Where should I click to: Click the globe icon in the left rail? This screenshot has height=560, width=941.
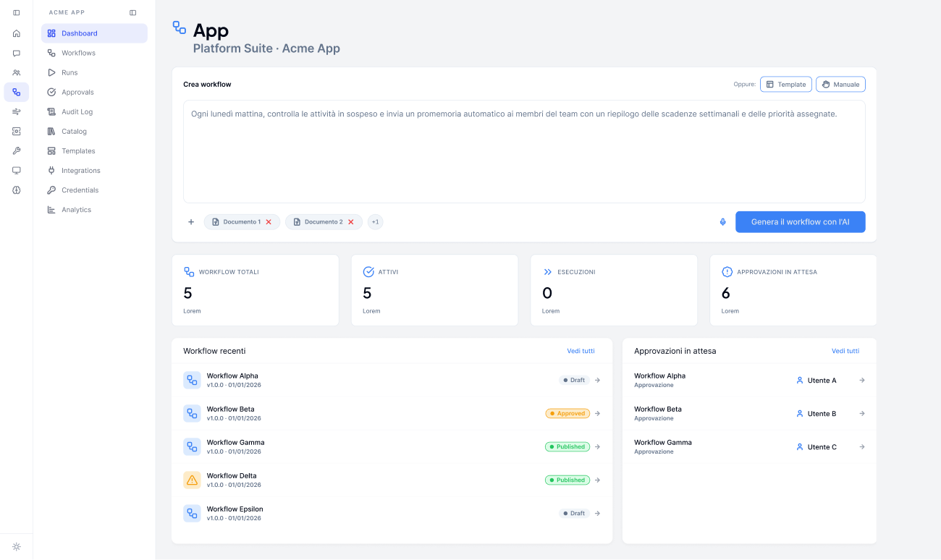[x=16, y=190]
